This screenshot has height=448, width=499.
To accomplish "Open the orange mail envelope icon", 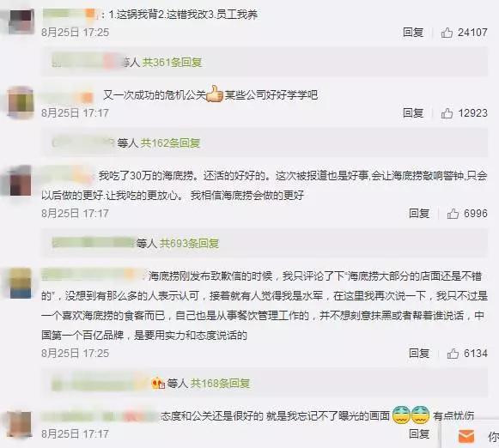I will click(x=466, y=436).
